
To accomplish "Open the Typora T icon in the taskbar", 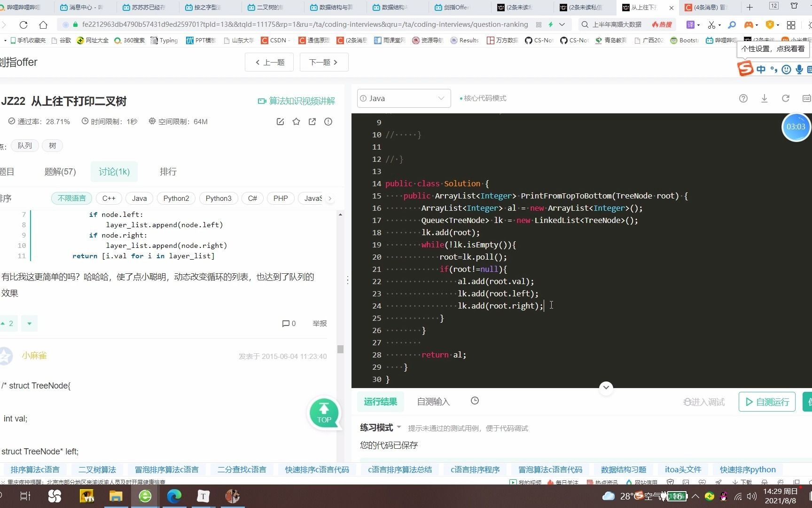I will pyautogui.click(x=203, y=496).
